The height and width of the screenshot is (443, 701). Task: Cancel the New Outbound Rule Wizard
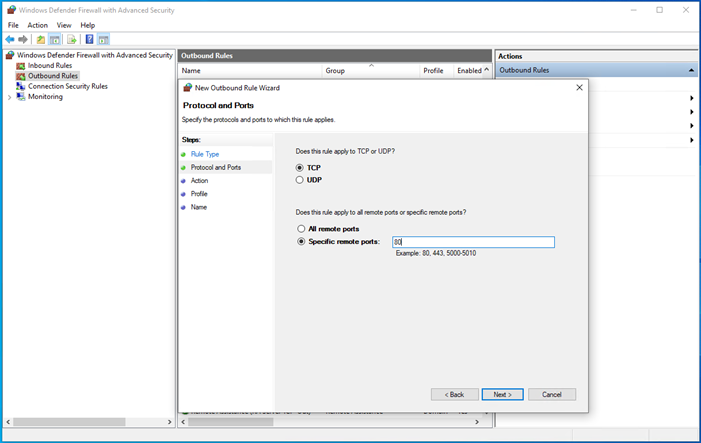point(552,394)
